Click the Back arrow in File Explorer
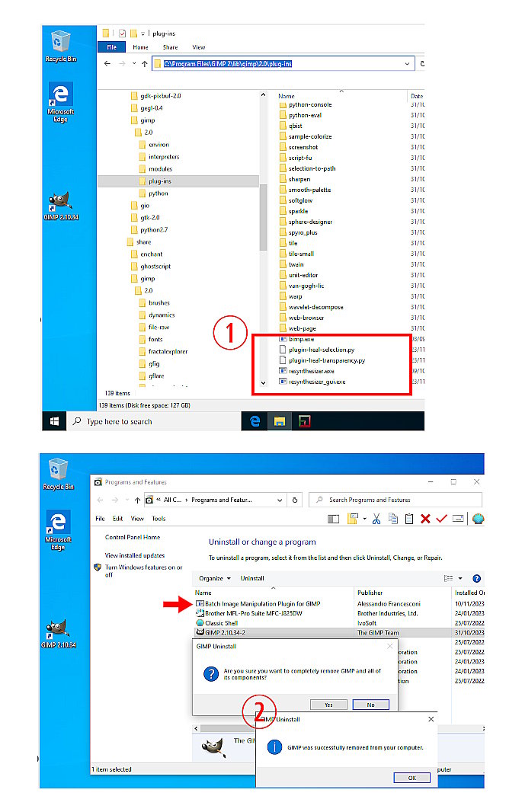Screen dimensions: 522x812 (x=107, y=64)
